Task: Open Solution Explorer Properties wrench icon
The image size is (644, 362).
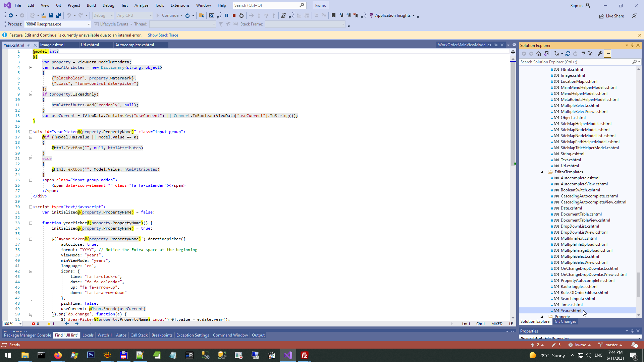Action: (600, 54)
